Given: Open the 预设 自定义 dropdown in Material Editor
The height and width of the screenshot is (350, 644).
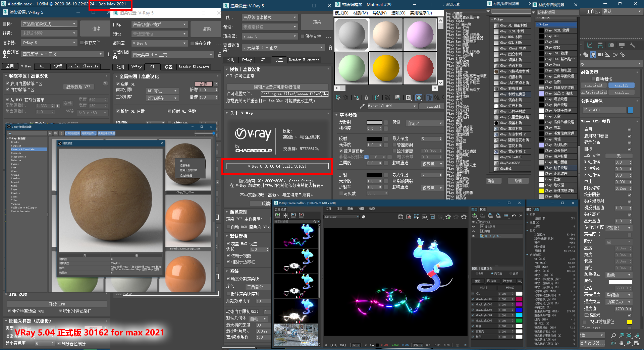Looking at the screenshot, I should click(425, 124).
